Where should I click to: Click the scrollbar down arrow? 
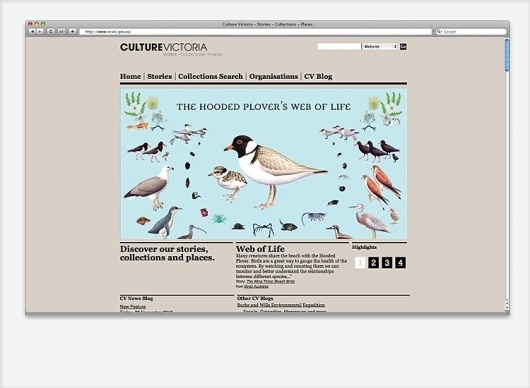(507, 308)
